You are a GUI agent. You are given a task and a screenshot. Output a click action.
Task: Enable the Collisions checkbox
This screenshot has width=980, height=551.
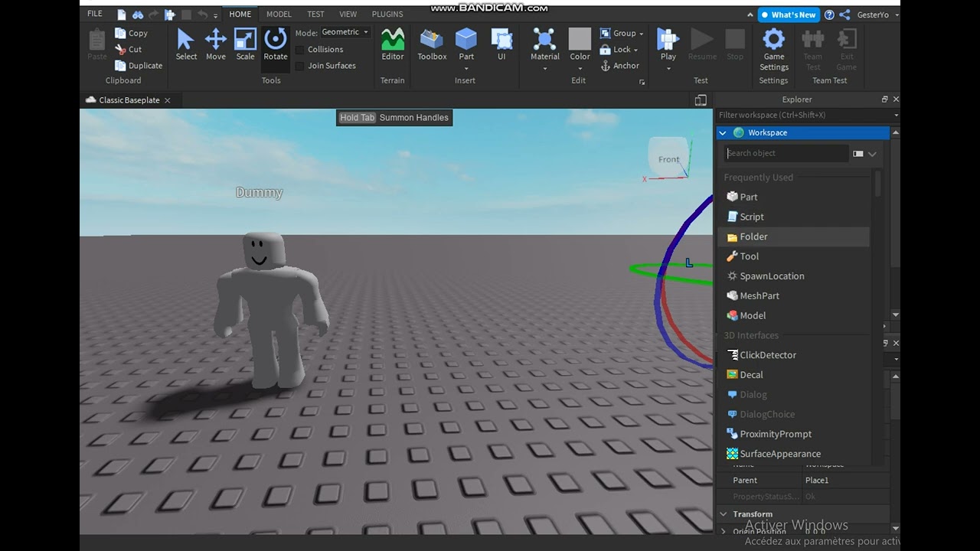pyautogui.click(x=300, y=49)
